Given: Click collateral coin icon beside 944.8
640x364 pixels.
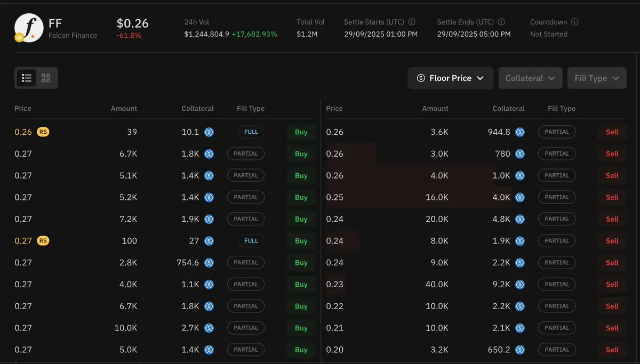Looking at the screenshot, I should pos(520,132).
